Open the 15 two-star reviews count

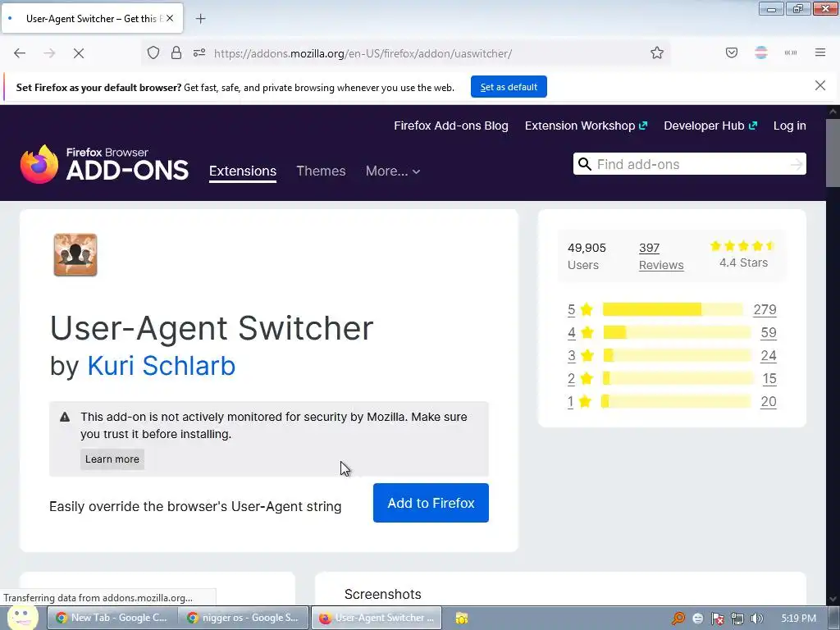click(769, 379)
